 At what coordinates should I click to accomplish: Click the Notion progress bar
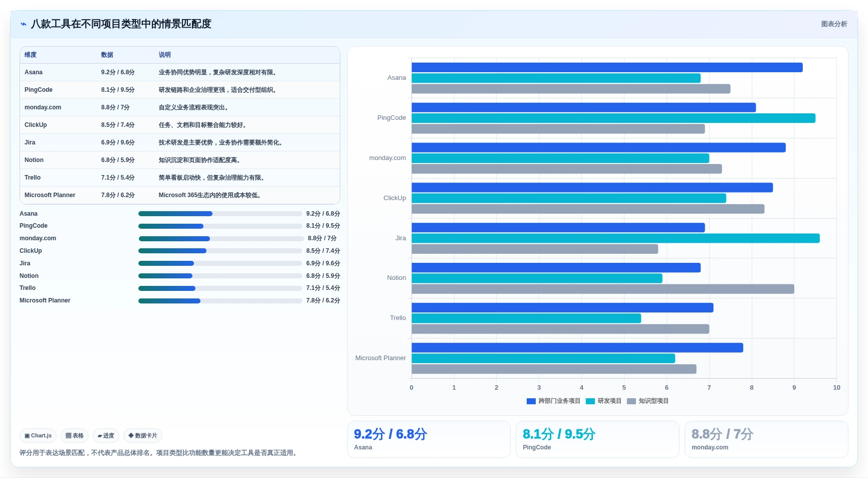pos(220,276)
